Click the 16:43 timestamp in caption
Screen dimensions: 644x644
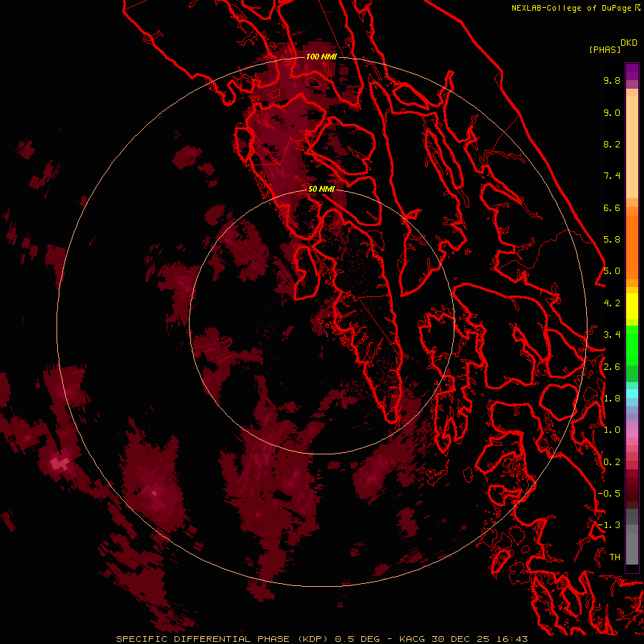click(x=513, y=639)
